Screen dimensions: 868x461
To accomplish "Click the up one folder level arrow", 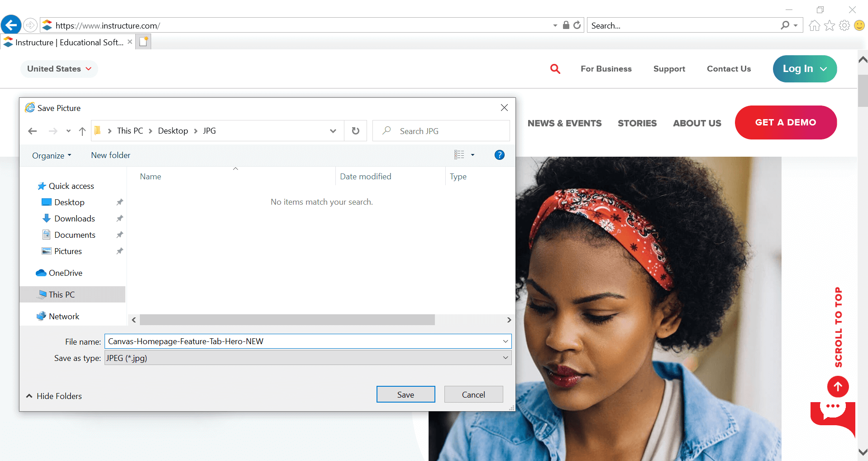I will 82,131.
